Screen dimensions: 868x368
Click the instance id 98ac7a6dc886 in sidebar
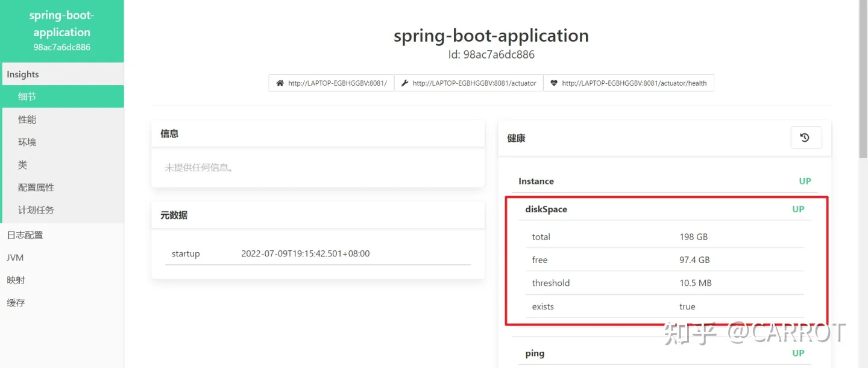61,47
